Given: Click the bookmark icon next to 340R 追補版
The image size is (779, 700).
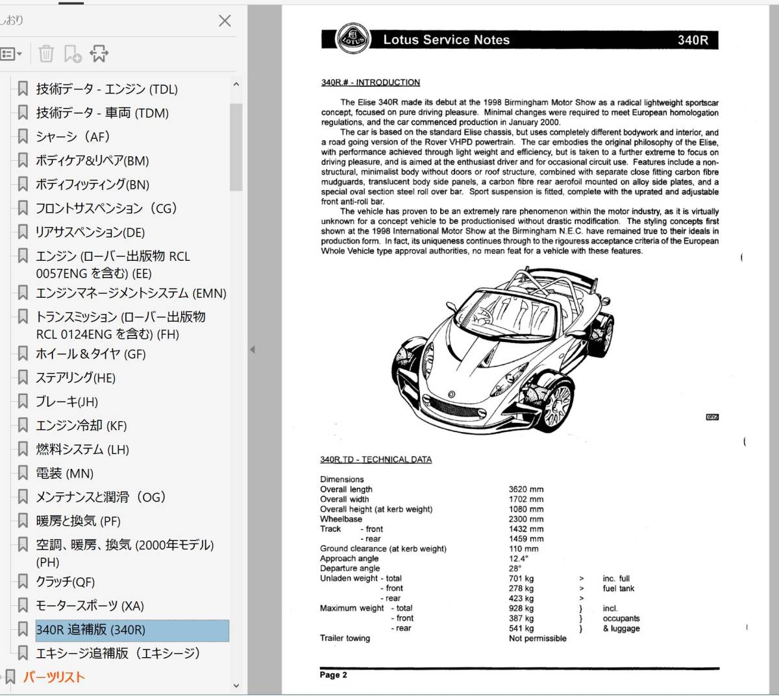Looking at the screenshot, I should click(23, 630).
